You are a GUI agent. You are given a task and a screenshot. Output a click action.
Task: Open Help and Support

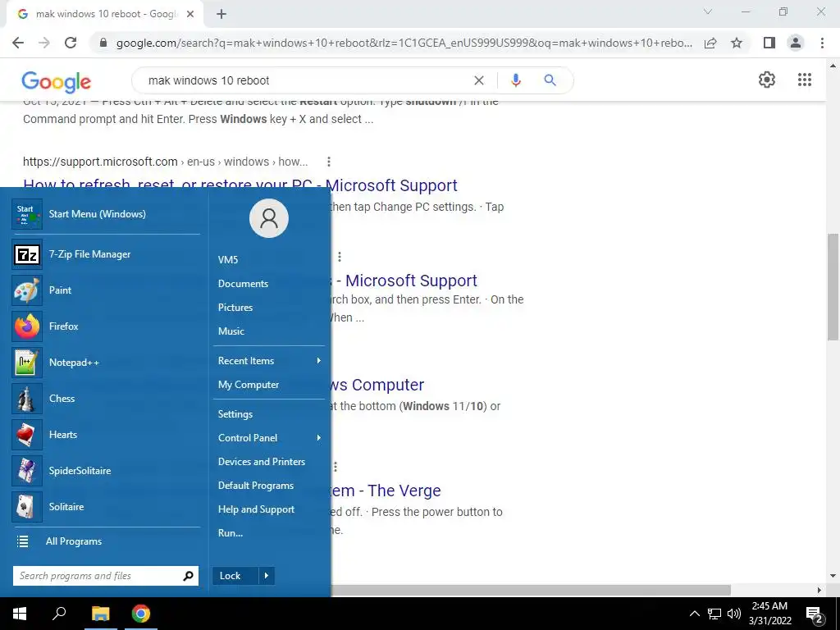(256, 509)
